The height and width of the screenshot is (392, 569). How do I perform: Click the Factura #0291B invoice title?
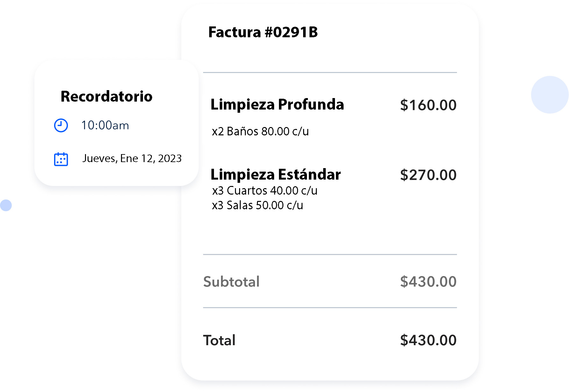pyautogui.click(x=263, y=32)
